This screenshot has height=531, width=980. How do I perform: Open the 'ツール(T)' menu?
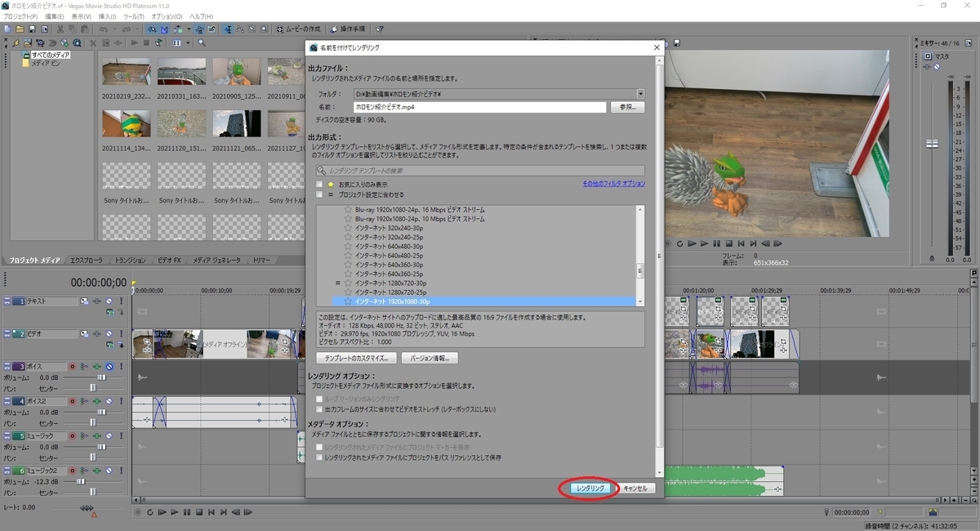tap(133, 16)
